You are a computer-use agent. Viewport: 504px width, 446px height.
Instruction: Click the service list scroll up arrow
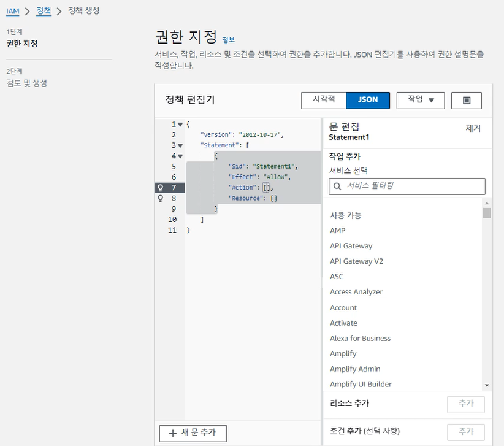487,203
